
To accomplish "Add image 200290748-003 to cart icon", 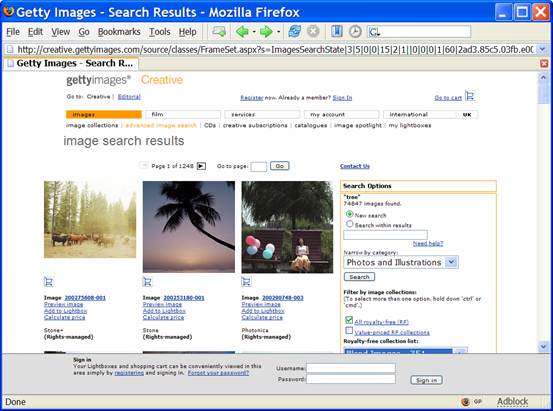I will [x=246, y=282].
